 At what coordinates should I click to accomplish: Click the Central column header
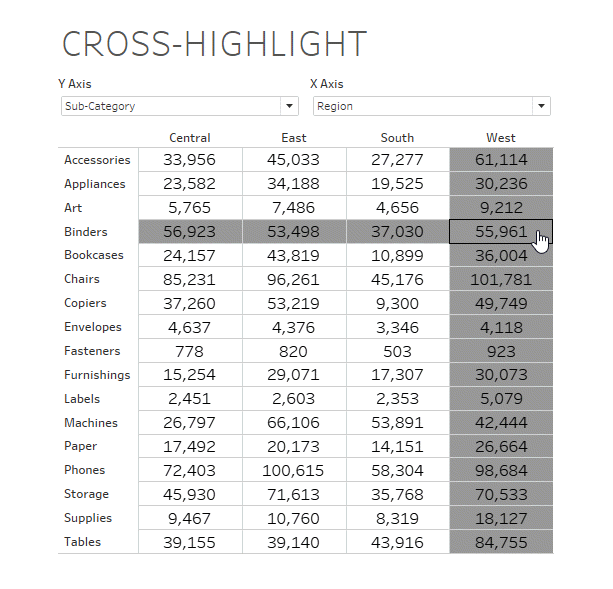point(190,138)
